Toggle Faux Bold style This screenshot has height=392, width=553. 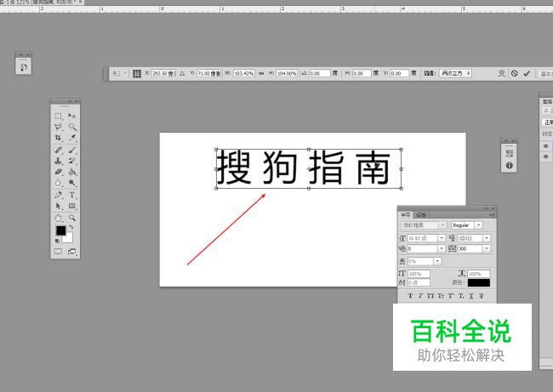410,296
